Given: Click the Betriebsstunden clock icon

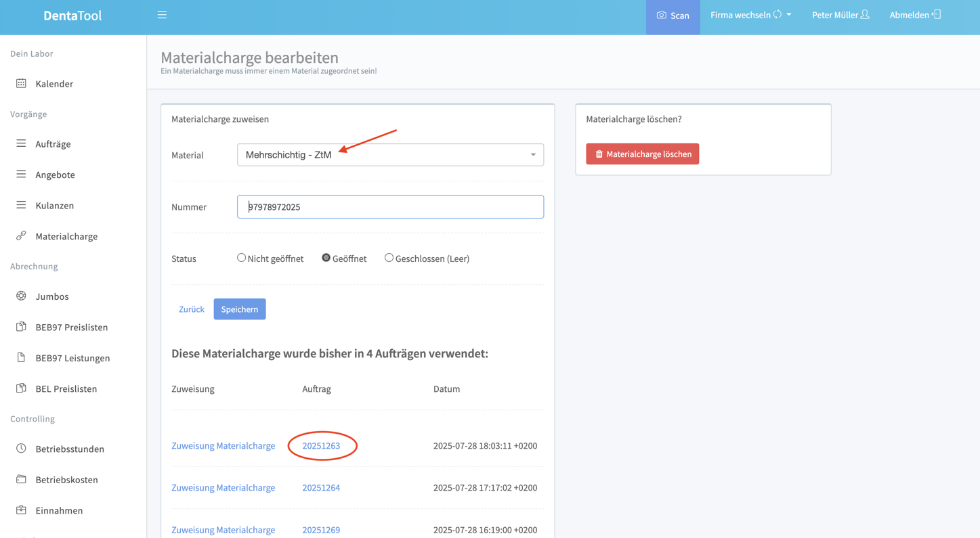Looking at the screenshot, I should pos(21,448).
